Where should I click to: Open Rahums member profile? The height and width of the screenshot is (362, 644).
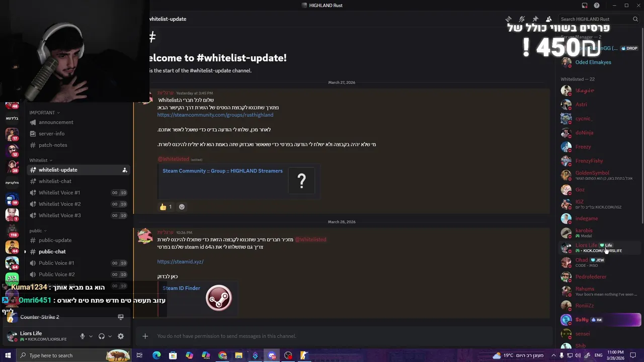[x=599, y=291]
